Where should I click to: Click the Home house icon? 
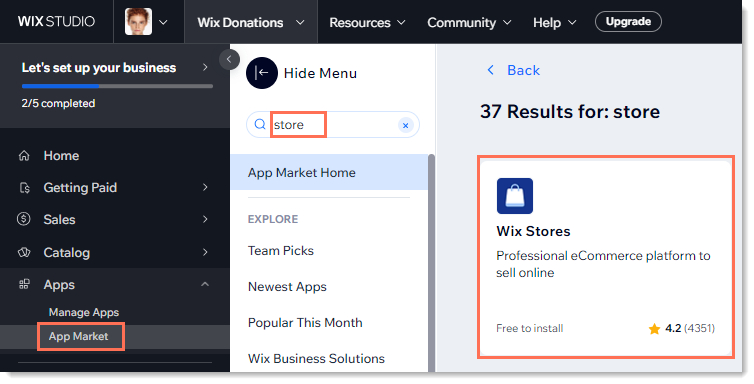point(24,156)
